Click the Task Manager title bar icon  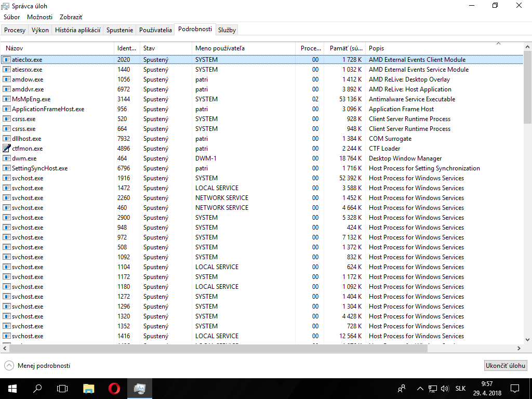pyautogui.click(x=5, y=6)
